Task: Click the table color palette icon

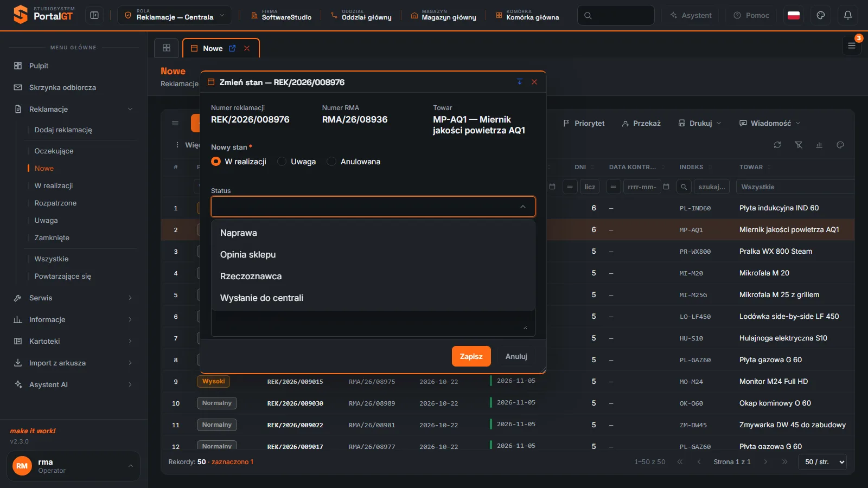Action: coord(840,145)
